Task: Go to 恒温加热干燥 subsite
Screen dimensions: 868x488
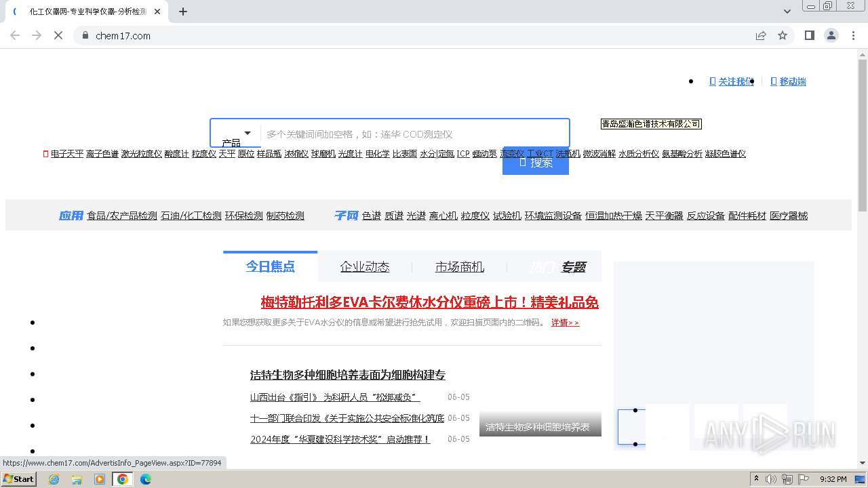Action: 614,216
